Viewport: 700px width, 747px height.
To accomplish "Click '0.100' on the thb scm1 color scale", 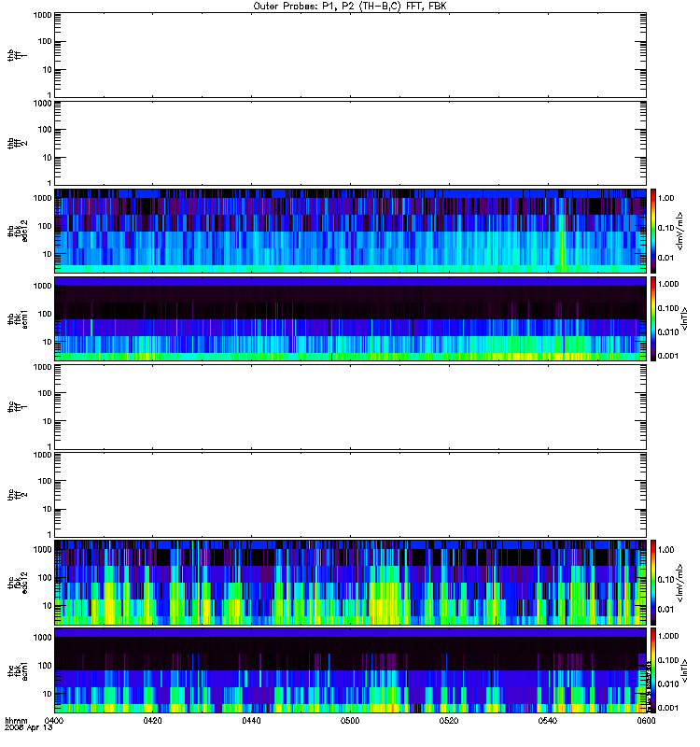I will click(668, 308).
